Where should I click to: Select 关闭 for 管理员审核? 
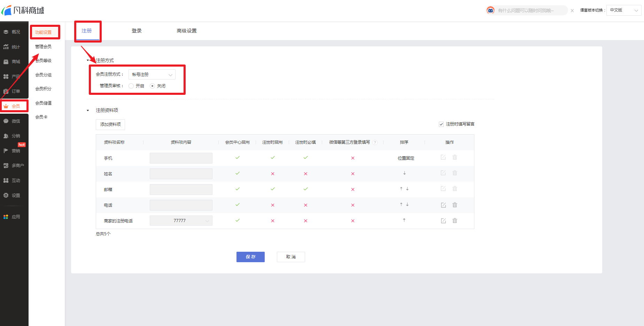pos(152,86)
